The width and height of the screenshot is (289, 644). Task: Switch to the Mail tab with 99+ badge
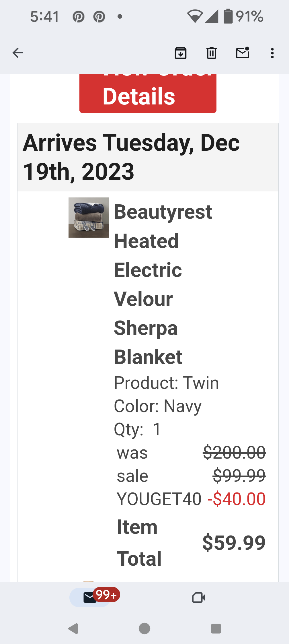(90, 598)
